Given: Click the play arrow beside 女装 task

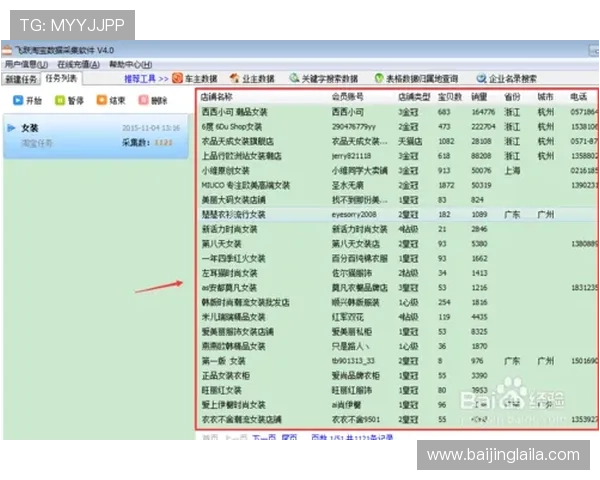Looking at the screenshot, I should click(x=11, y=128).
